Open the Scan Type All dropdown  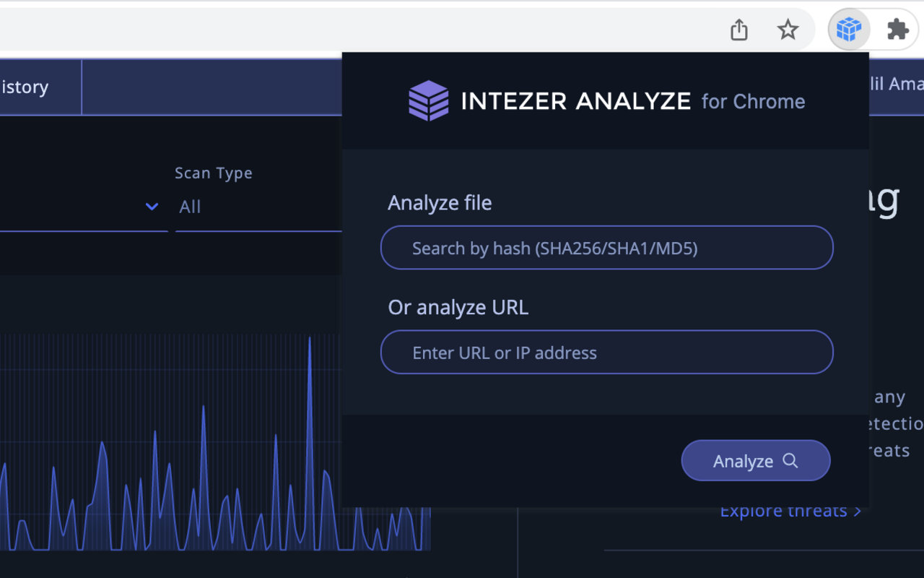pyautogui.click(x=258, y=207)
